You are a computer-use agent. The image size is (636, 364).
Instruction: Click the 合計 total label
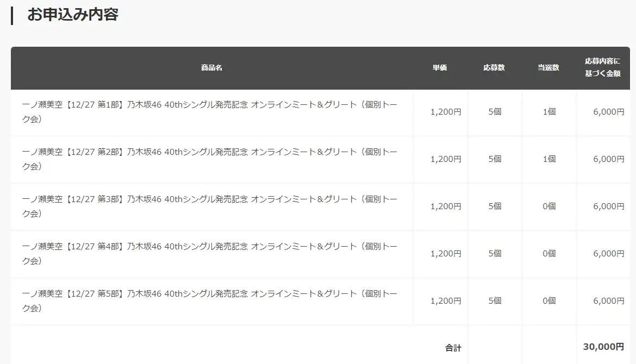click(x=453, y=348)
